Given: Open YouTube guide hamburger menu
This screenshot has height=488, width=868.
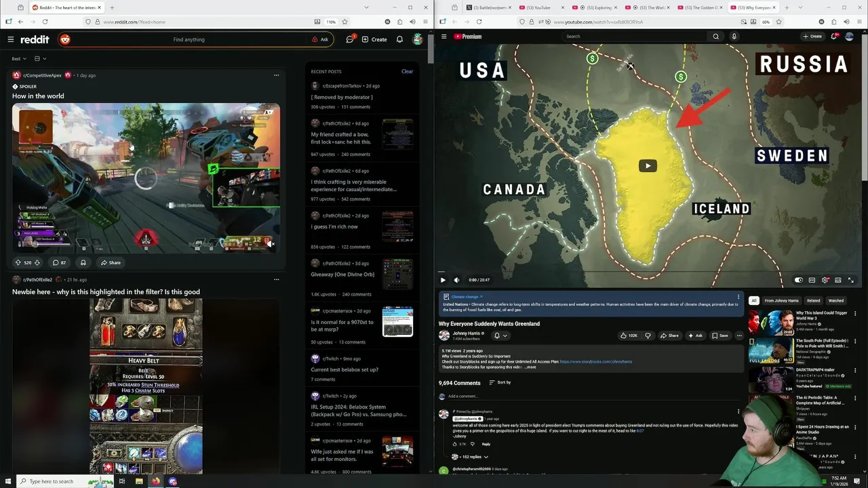Looking at the screenshot, I should coord(444,37).
